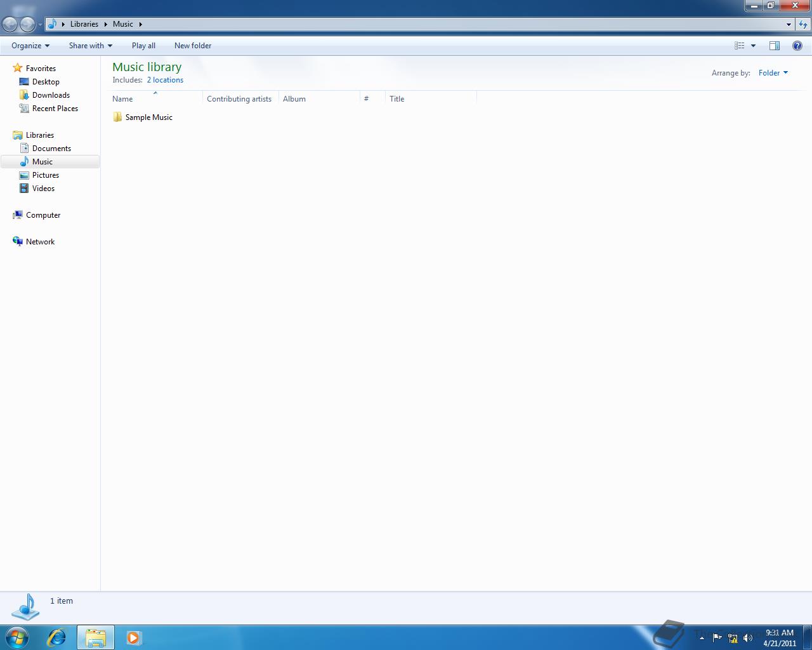This screenshot has height=650, width=812.
Task: Open the address bar history dropdown
Action: click(789, 24)
